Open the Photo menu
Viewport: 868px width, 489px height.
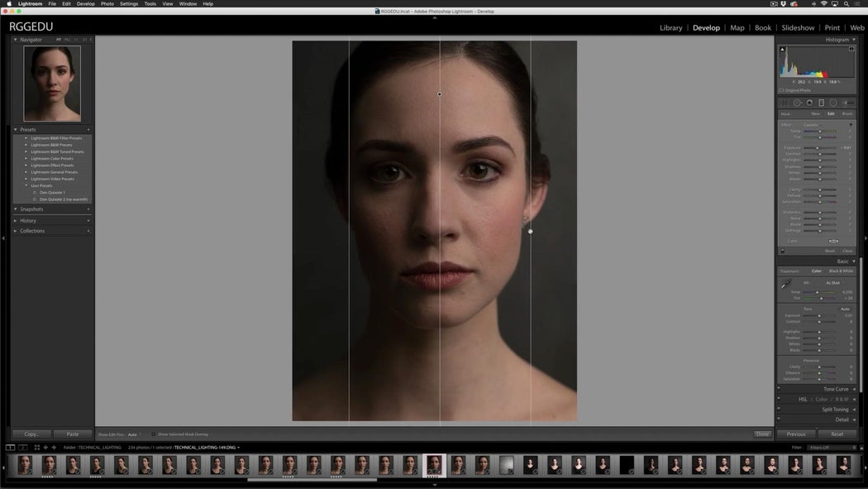pos(107,3)
